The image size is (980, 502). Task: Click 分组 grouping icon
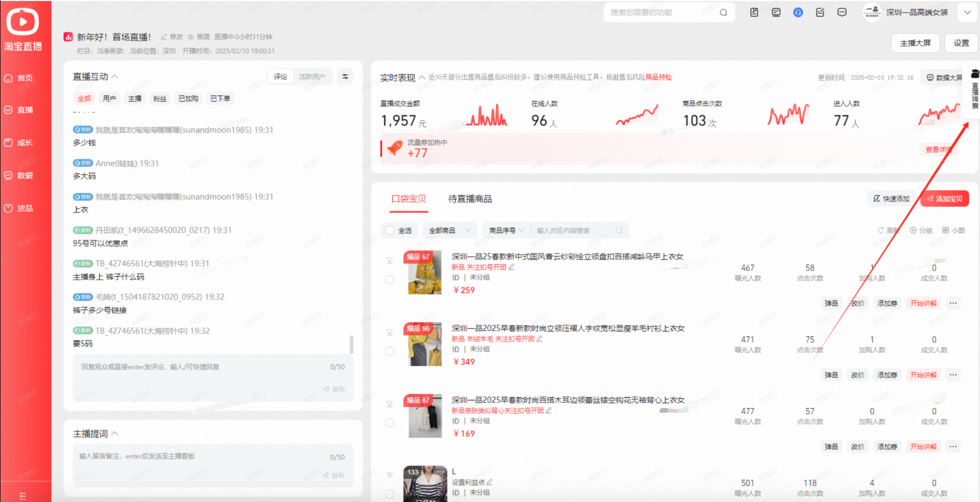pos(921,230)
